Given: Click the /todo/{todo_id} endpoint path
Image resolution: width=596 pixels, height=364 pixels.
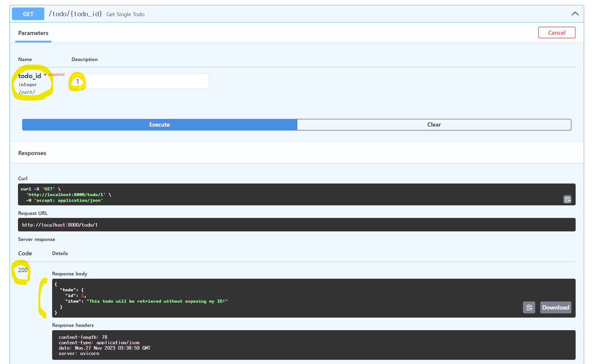Looking at the screenshot, I should [75, 14].
